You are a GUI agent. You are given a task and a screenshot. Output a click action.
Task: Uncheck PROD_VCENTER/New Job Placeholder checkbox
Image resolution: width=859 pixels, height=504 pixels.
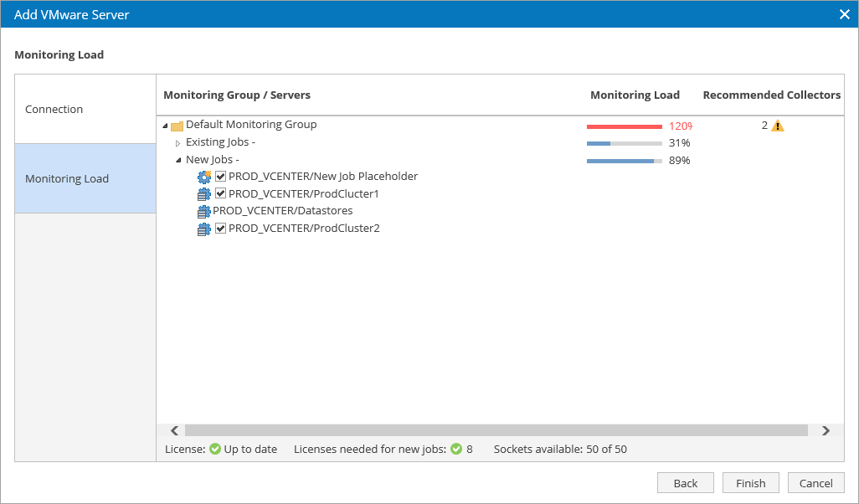(x=221, y=177)
